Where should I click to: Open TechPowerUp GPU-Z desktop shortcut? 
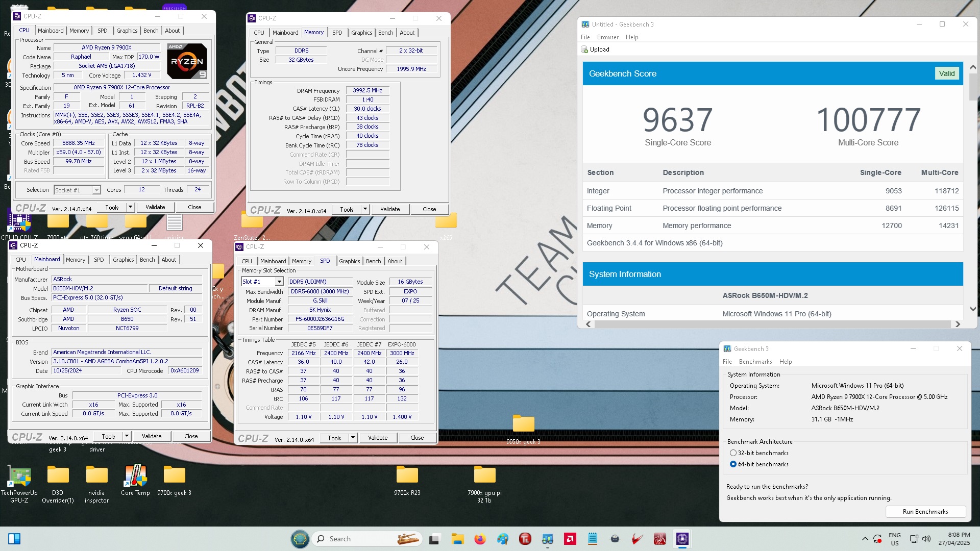pyautogui.click(x=19, y=484)
